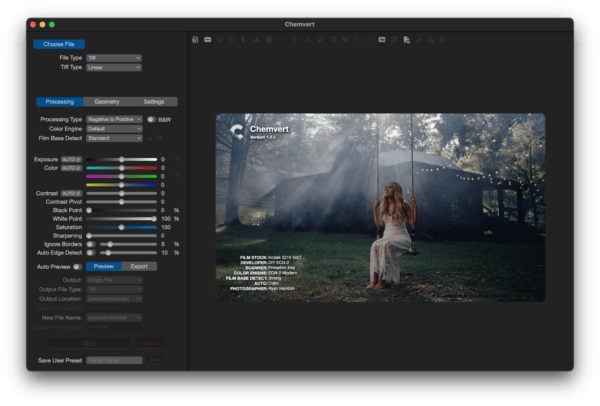Open the Film Base Detect dropdown
600x406 pixels.
114,138
